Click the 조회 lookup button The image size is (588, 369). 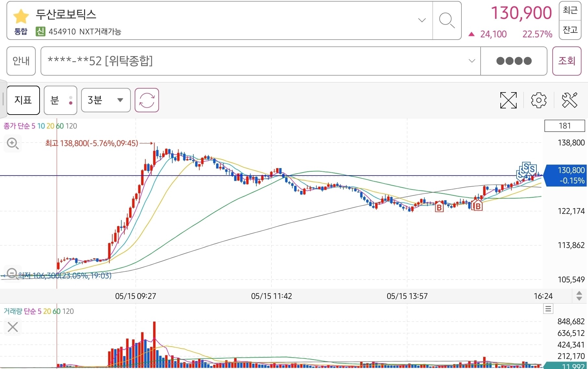567,61
